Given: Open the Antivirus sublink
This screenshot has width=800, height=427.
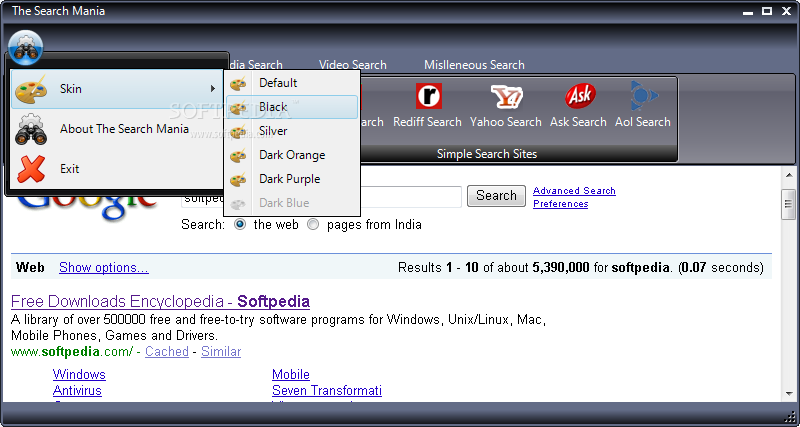Looking at the screenshot, I should pos(77,391).
